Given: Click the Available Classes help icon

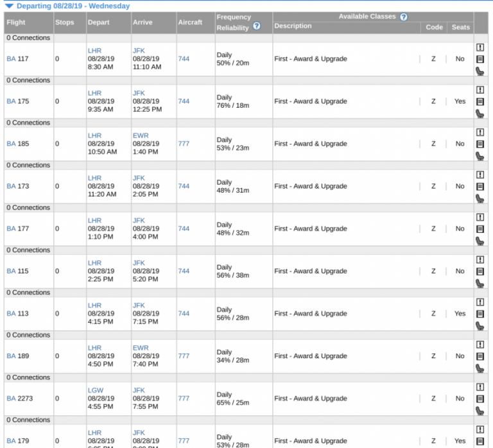Looking at the screenshot, I should pos(404,17).
